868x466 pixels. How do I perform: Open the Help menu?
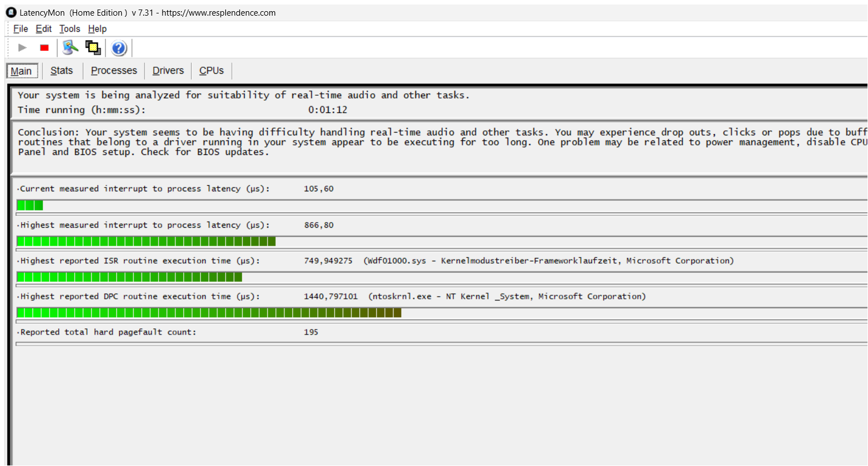pyautogui.click(x=97, y=29)
